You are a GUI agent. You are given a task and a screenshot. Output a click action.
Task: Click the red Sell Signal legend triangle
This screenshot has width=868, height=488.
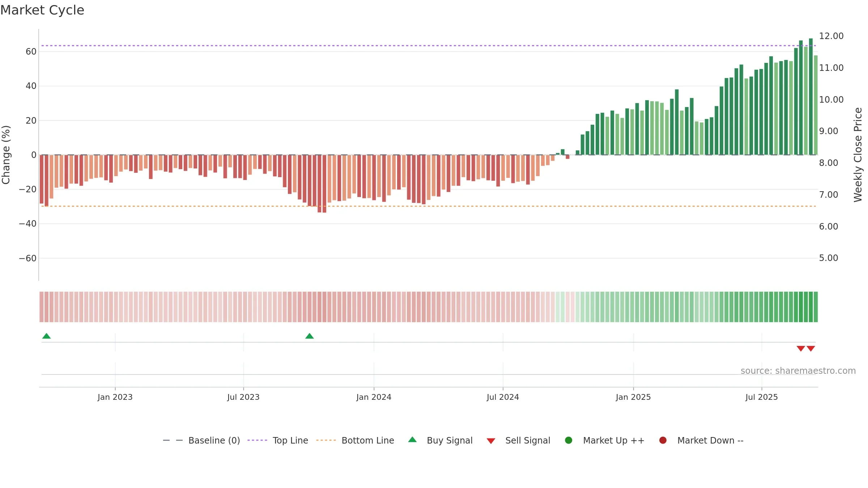click(x=491, y=441)
